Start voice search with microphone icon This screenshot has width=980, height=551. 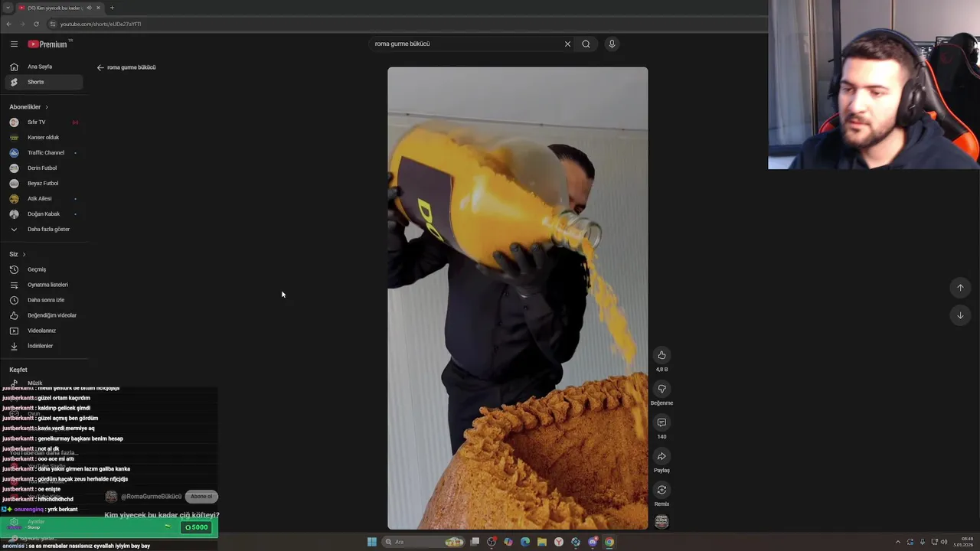pos(612,44)
